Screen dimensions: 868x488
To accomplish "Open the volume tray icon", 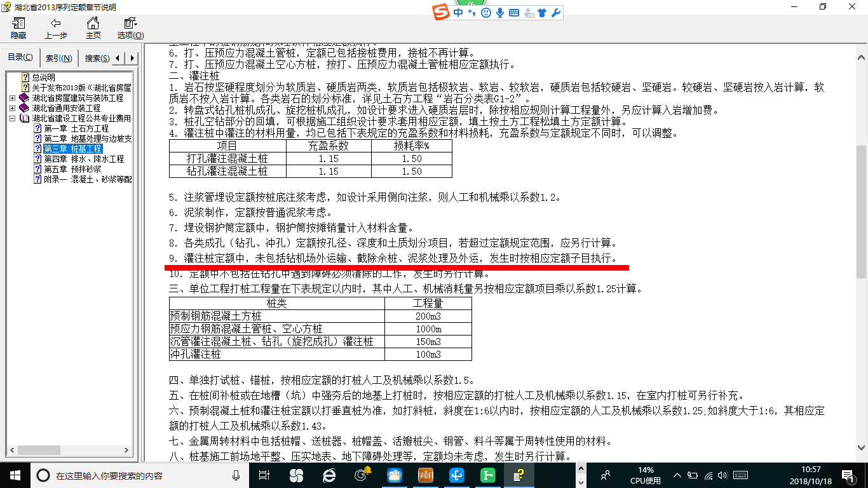I will coord(724,475).
